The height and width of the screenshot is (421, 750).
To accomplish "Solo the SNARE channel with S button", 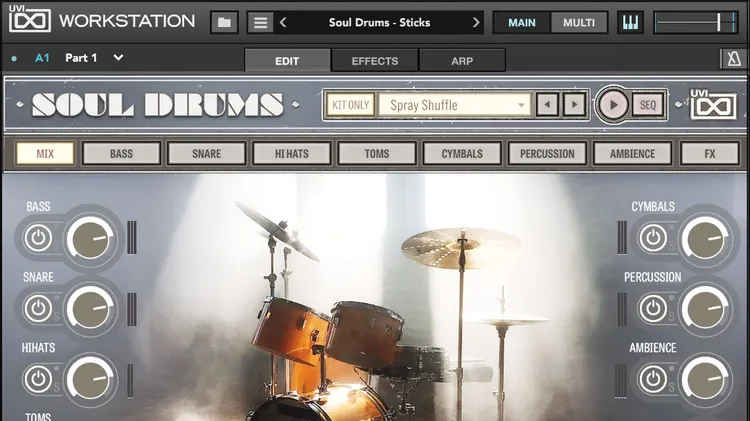I will tap(57, 317).
